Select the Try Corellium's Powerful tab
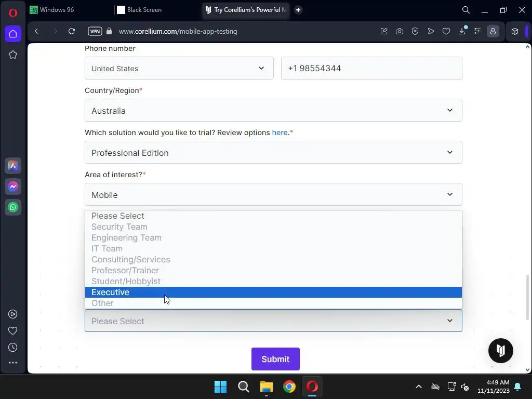The image size is (532, 399). point(246,10)
